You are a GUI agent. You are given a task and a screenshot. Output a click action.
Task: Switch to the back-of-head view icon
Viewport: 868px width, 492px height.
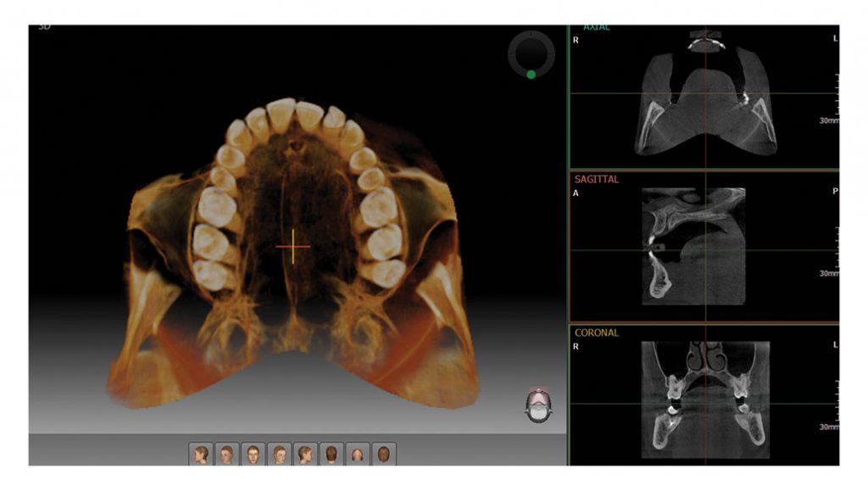(331, 455)
